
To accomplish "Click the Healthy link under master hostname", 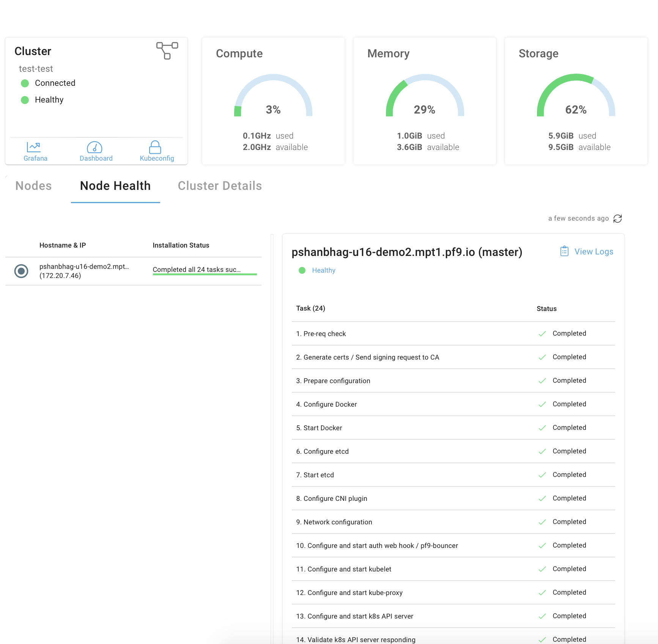I will (323, 270).
